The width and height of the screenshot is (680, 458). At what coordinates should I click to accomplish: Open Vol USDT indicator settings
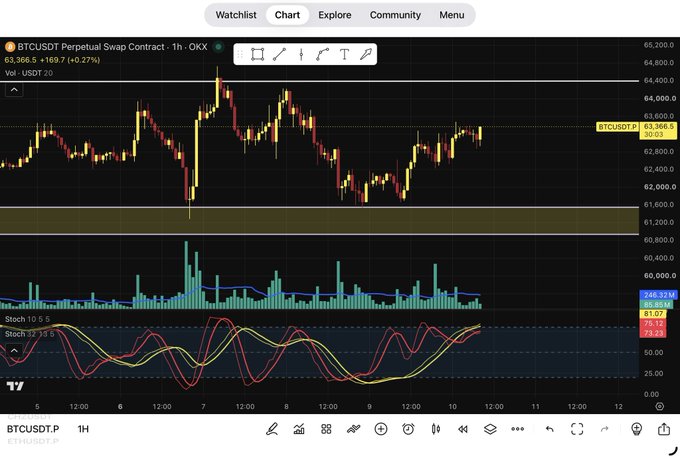click(29, 73)
